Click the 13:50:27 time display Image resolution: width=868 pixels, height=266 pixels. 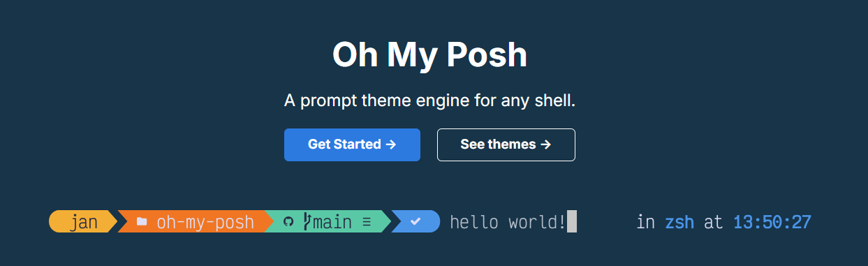772,223
